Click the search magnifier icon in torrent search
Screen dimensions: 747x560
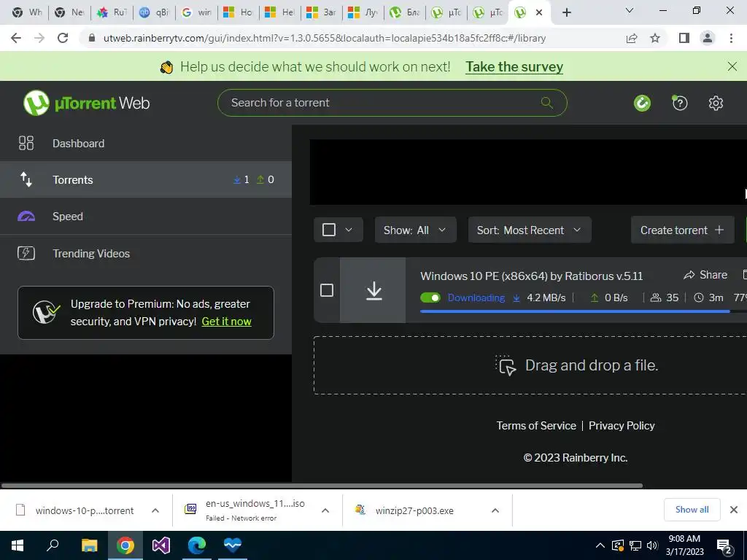(x=547, y=103)
